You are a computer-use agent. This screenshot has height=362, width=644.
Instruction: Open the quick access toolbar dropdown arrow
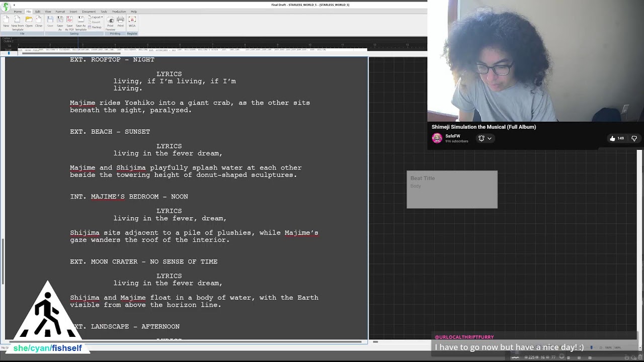point(14,5)
